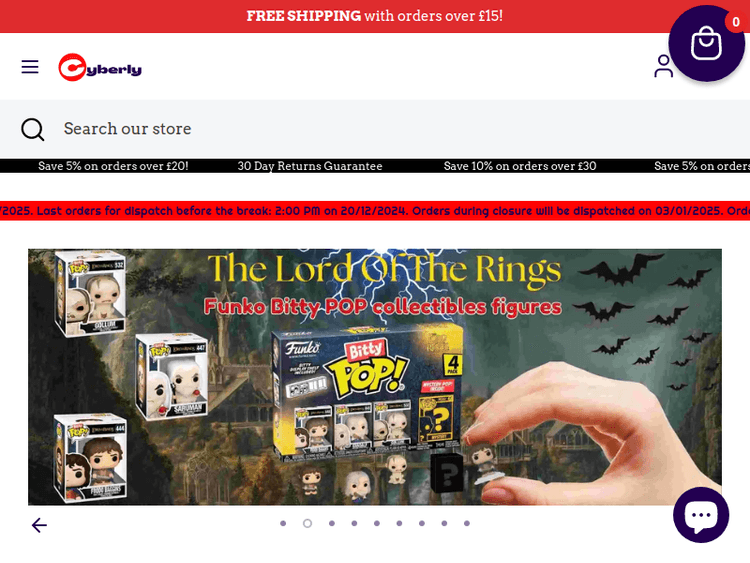Select the last carousel dot
Screen dimensions: 750x563
(467, 523)
